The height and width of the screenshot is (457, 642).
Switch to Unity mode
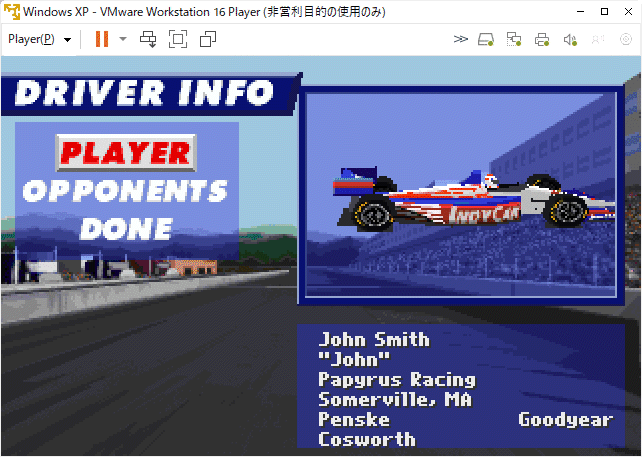coord(208,39)
